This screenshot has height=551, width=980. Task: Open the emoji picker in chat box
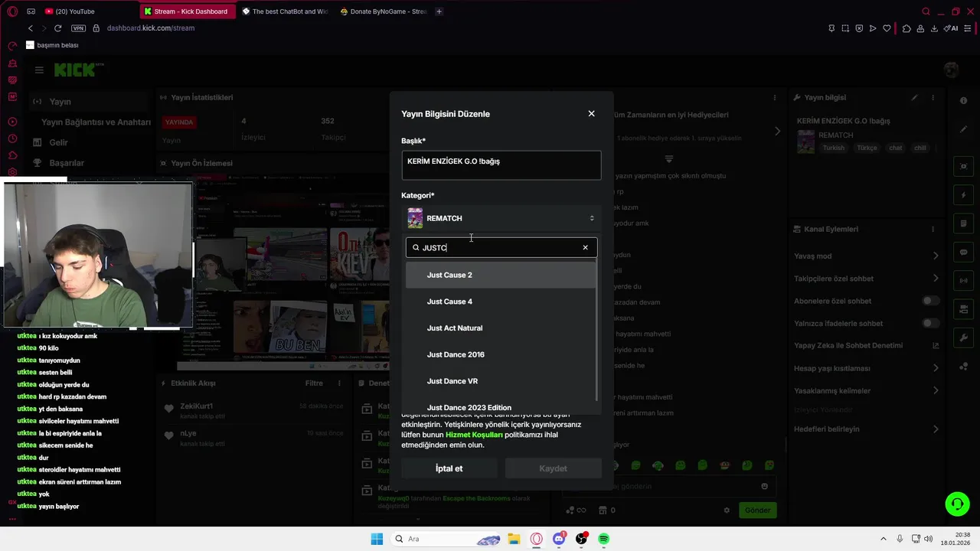click(x=764, y=486)
